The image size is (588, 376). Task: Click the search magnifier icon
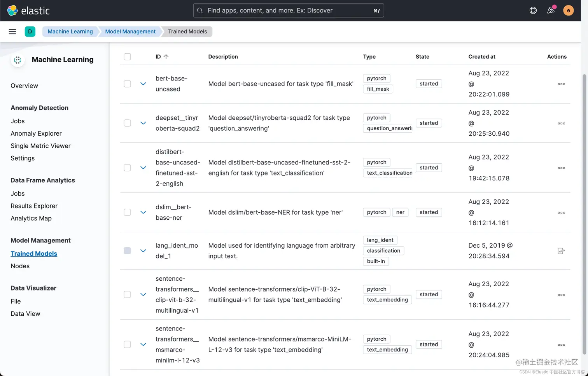(200, 10)
